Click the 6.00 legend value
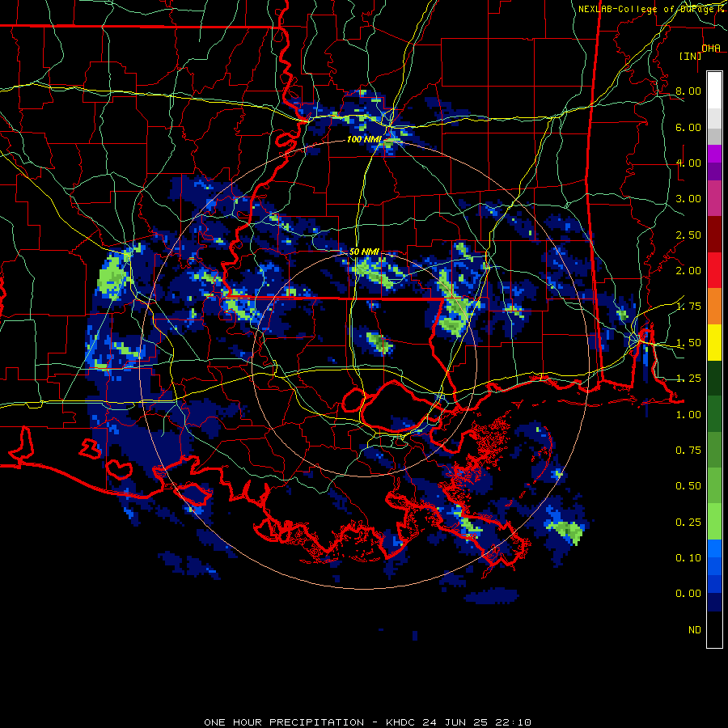This screenshot has width=728, height=728. [688, 127]
